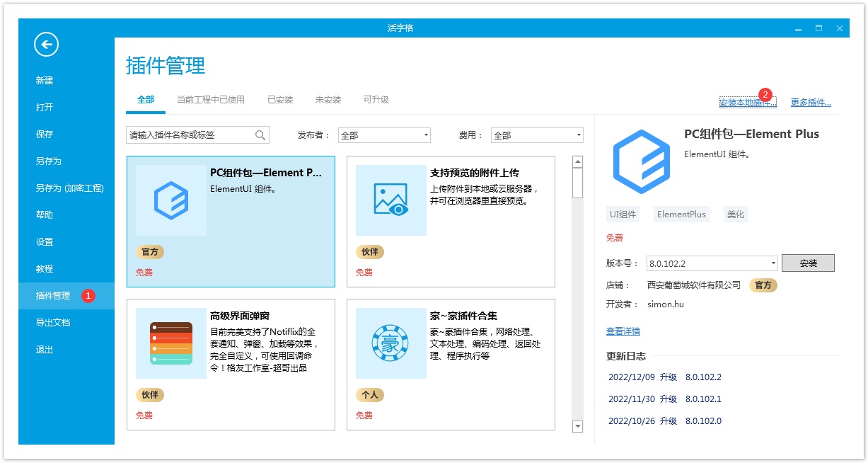Click the 更多插件... link

(x=811, y=103)
